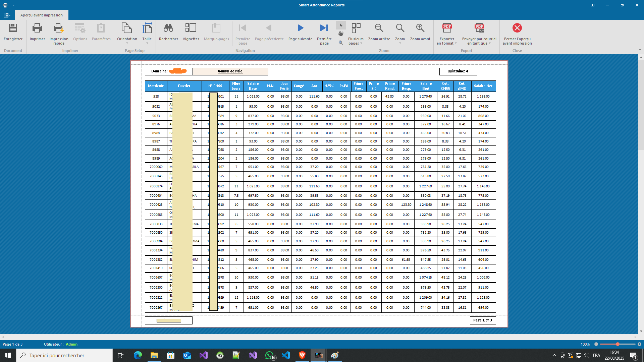Activate the small magnifier tool
The image size is (644, 362).
(x=341, y=43)
